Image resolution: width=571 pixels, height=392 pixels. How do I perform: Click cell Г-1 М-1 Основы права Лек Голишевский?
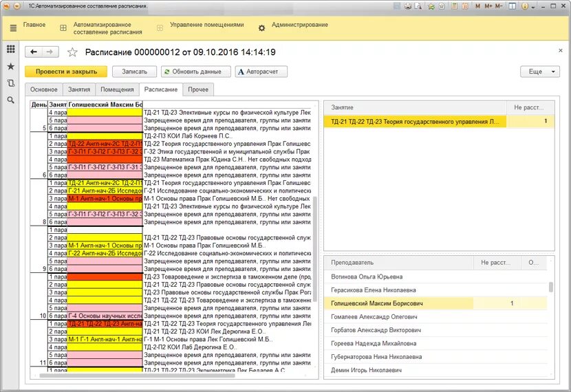click(x=227, y=339)
